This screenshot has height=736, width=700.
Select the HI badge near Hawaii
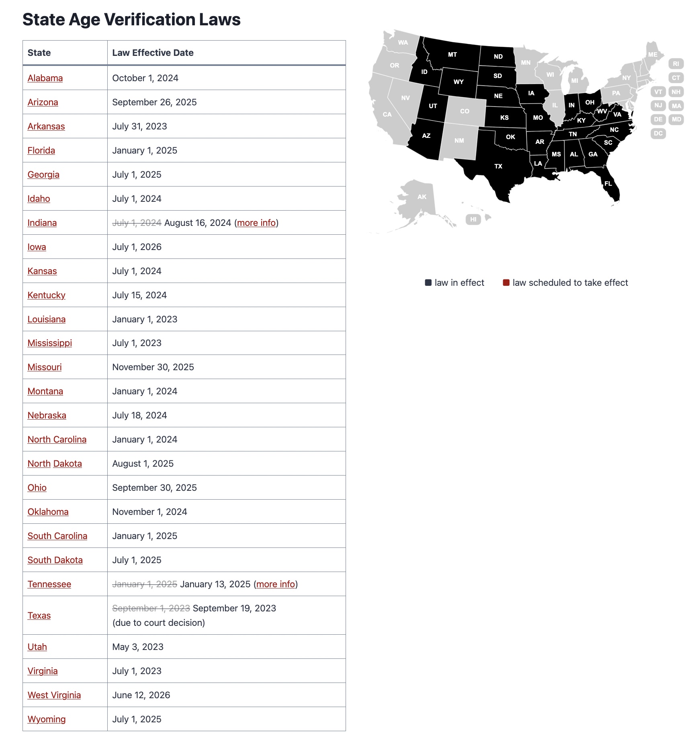tap(473, 219)
